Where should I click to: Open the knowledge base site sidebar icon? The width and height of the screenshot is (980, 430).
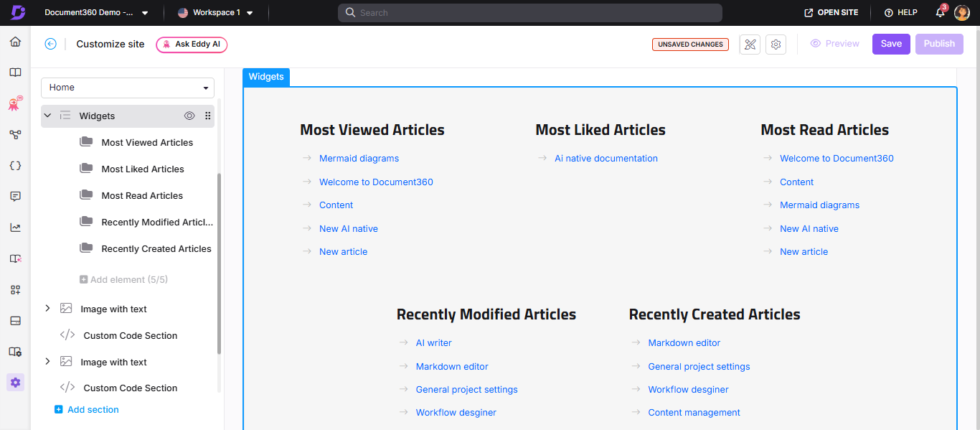pyautogui.click(x=15, y=258)
